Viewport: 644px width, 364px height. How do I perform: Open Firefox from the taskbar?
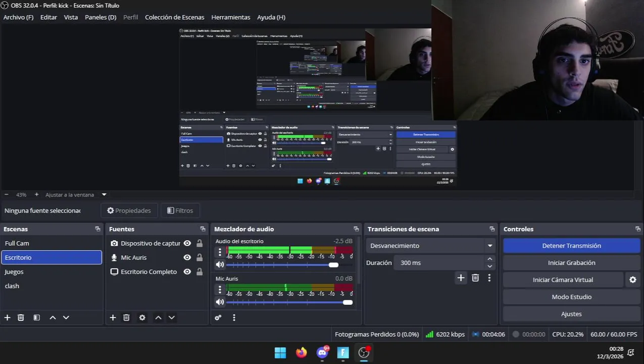coord(302,353)
